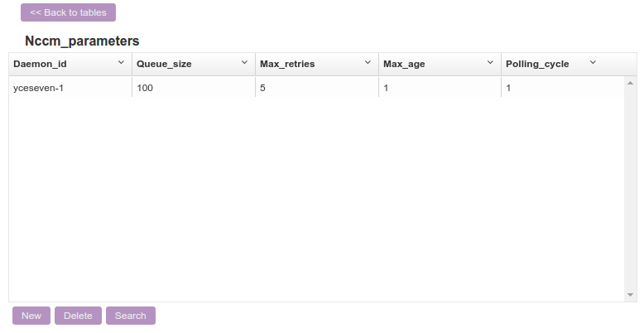The image size is (644, 333).
Task: Click the Max_age column header text
Action: point(404,64)
